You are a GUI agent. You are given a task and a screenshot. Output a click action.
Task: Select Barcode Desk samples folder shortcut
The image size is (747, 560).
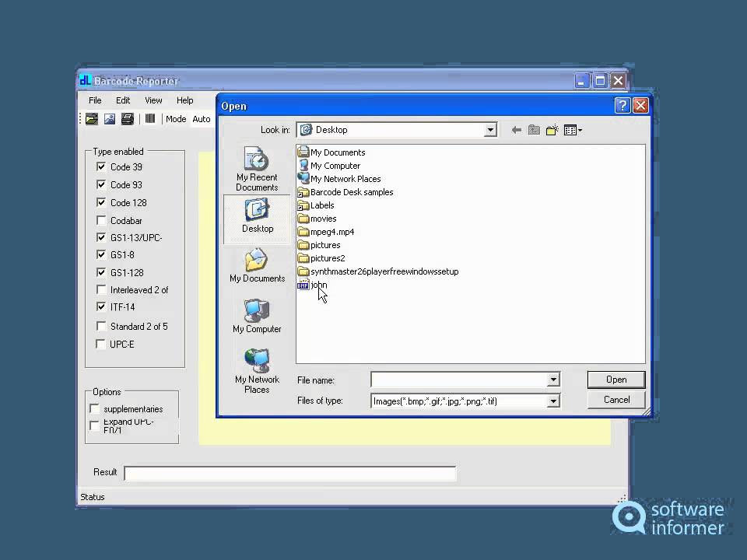tap(345, 192)
